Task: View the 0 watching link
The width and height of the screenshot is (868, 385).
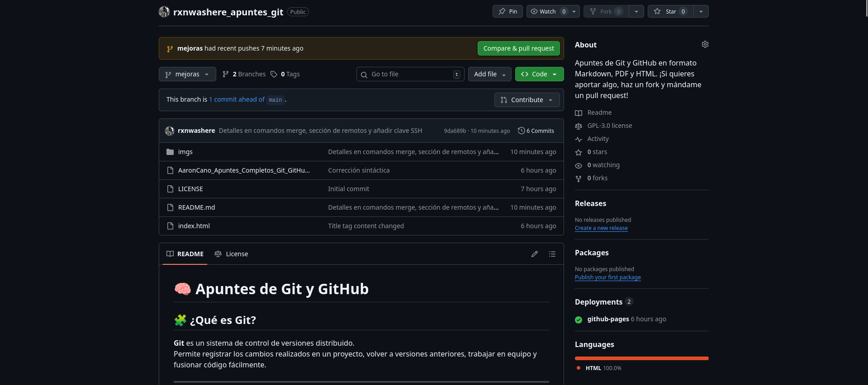Action: click(598, 165)
